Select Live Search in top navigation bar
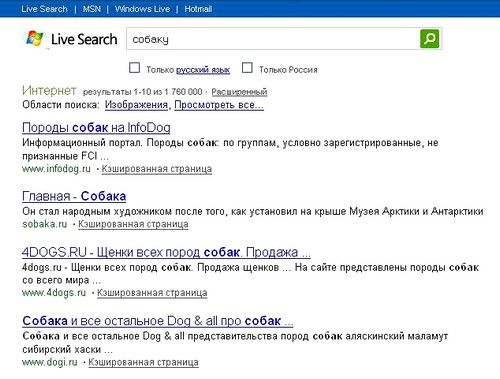Image resolution: width=500 pixels, height=379 pixels. [44, 9]
